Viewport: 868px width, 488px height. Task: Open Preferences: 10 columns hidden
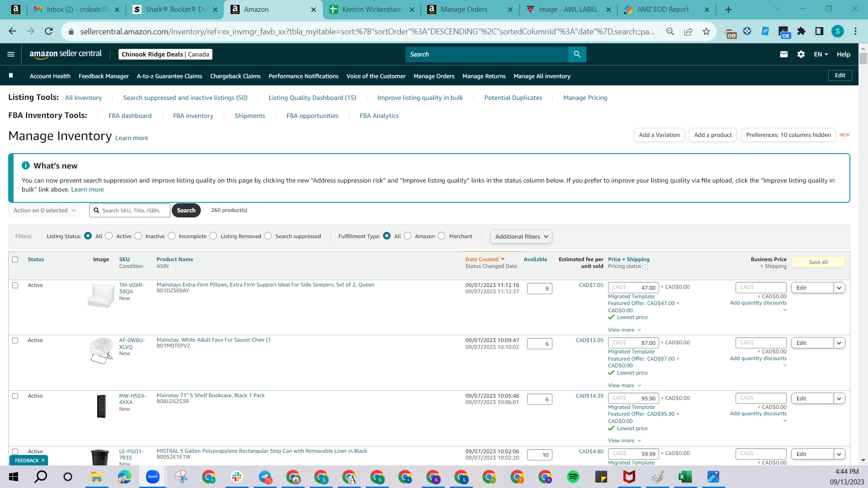point(788,135)
